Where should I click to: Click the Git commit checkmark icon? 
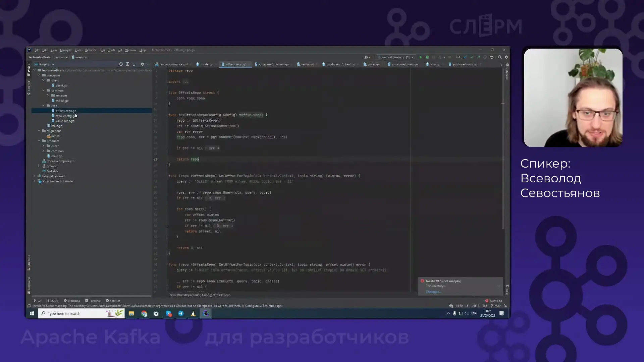(472, 57)
